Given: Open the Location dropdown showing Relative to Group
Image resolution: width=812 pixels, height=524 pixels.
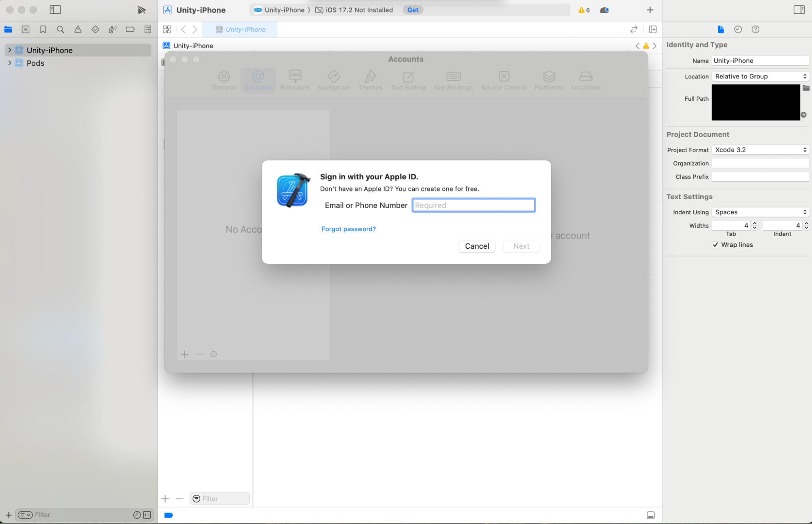Looking at the screenshot, I should pyautogui.click(x=760, y=76).
